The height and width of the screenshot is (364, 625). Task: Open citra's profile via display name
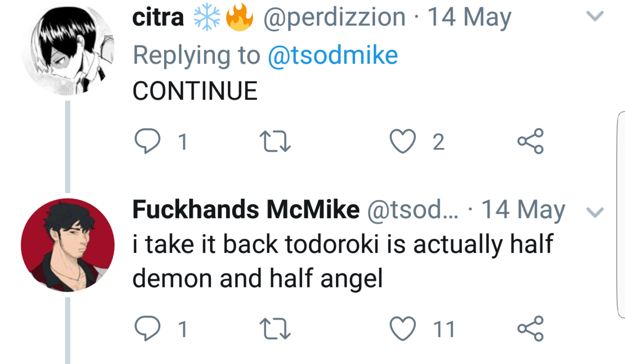(x=158, y=18)
